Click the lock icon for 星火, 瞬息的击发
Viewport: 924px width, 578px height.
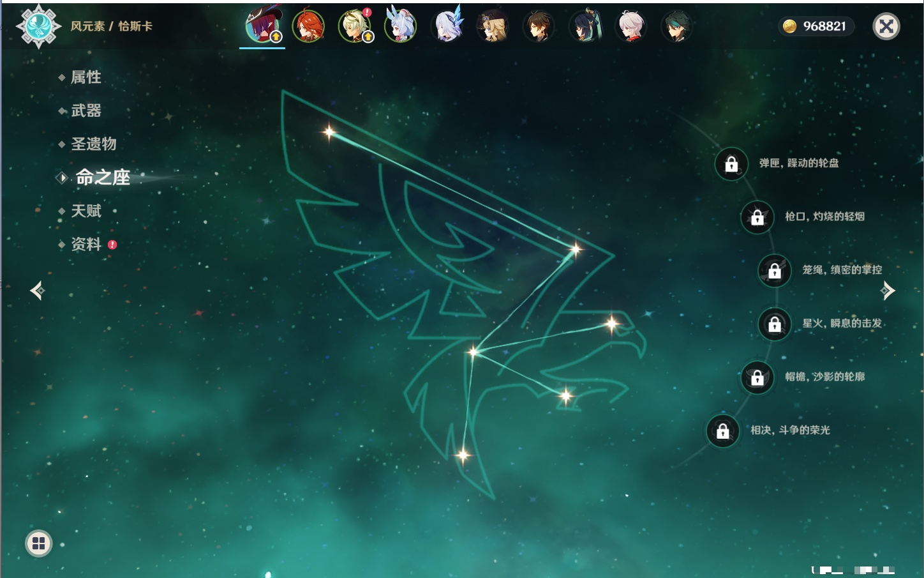775,324
